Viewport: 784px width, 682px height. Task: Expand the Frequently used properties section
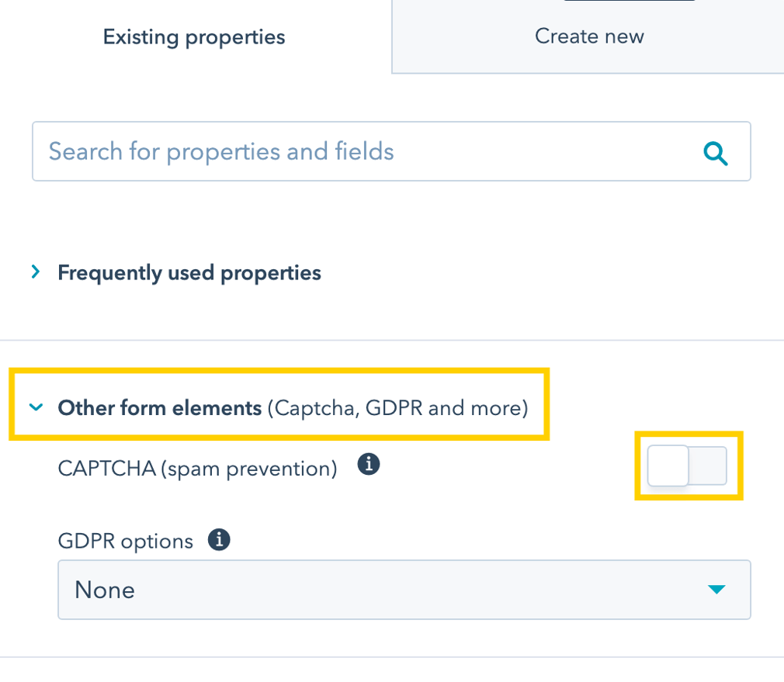pyautogui.click(x=188, y=272)
